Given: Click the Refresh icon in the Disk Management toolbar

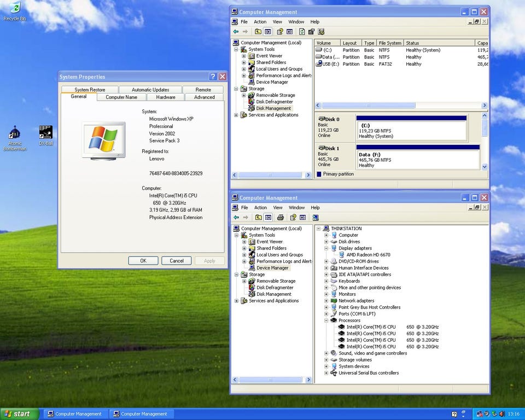Looking at the screenshot, I should [301, 32].
